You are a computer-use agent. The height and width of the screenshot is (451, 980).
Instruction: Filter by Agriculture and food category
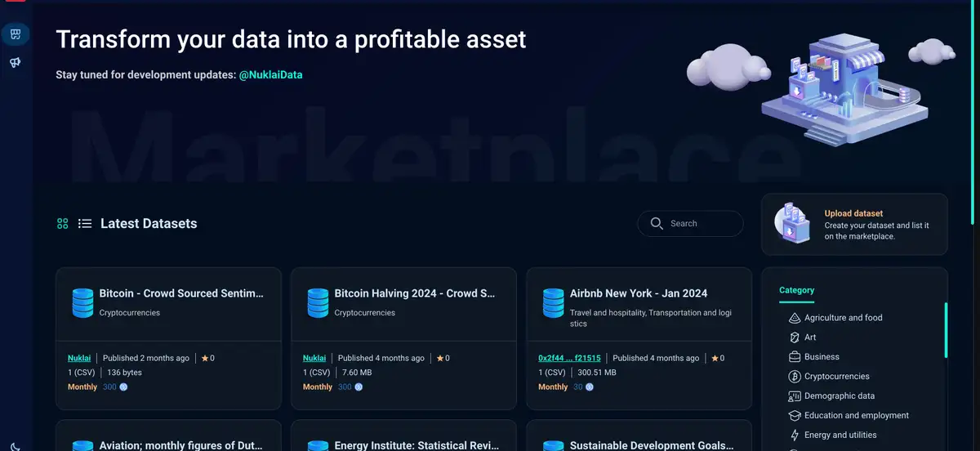coord(843,318)
